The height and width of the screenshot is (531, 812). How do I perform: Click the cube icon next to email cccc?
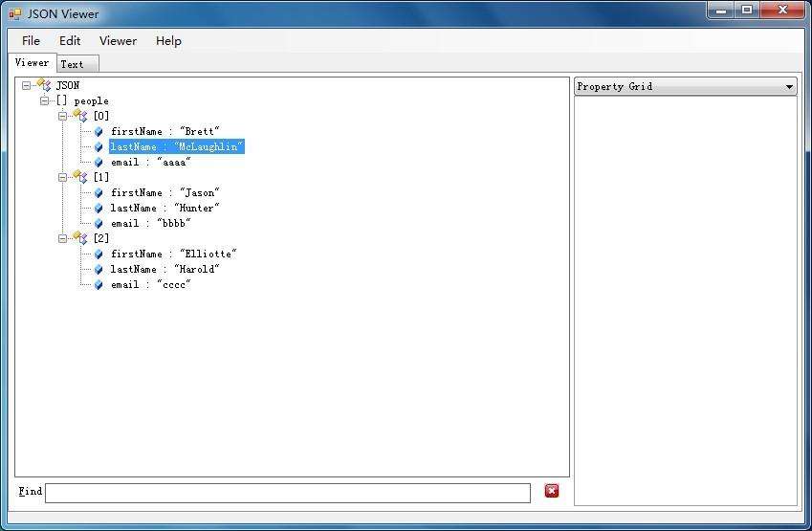99,284
